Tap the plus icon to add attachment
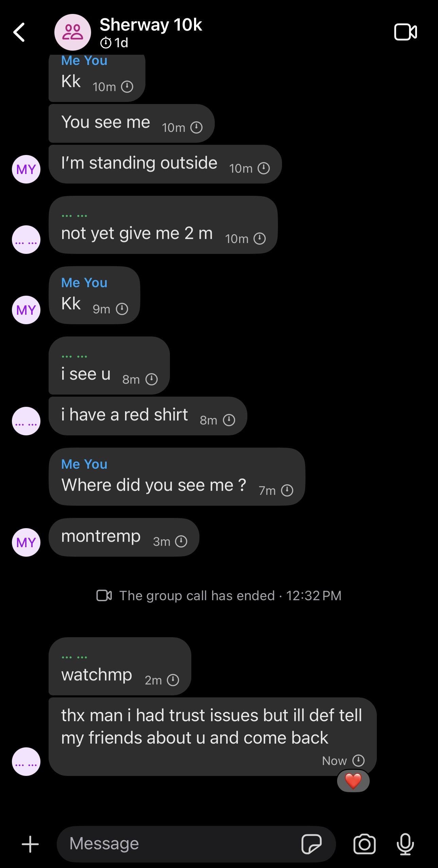Screen dimensions: 438x868 pos(30,844)
